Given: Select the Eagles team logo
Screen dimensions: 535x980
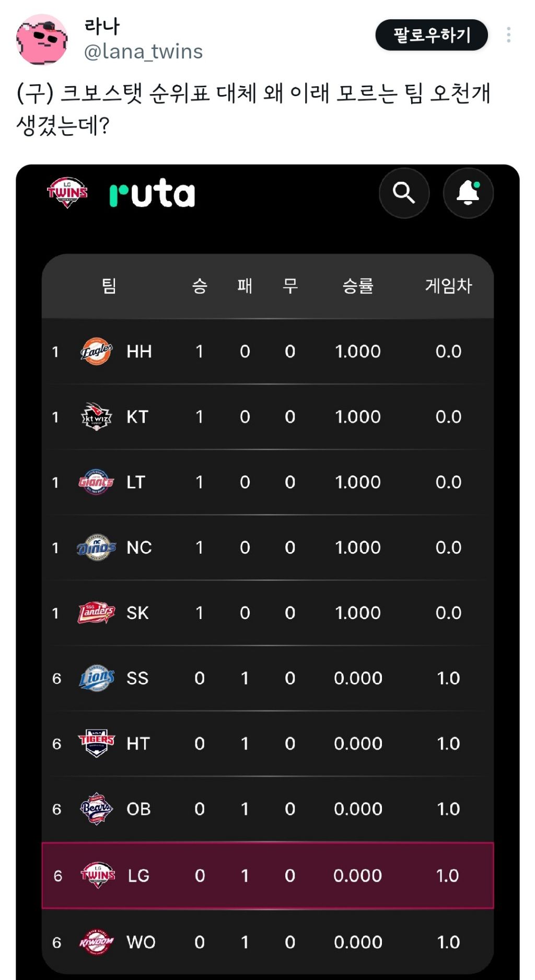Looking at the screenshot, I should [96, 352].
